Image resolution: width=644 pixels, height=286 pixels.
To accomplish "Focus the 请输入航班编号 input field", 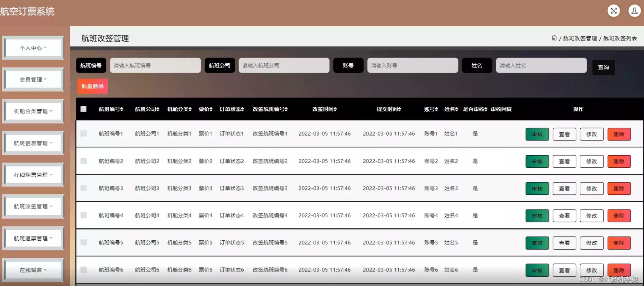I will 155,65.
